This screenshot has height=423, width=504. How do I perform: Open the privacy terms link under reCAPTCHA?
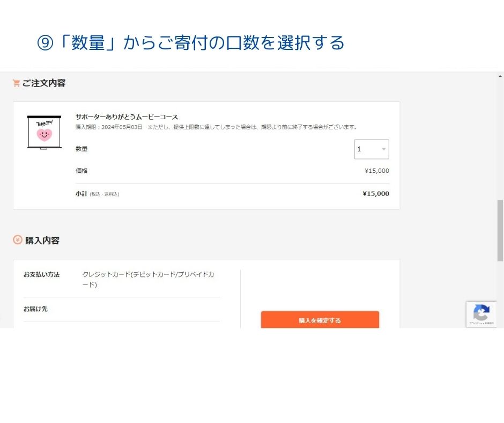pyautogui.click(x=481, y=323)
